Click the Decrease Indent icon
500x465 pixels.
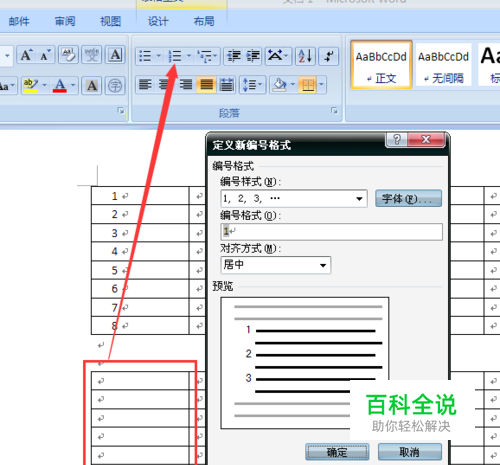click(234, 56)
